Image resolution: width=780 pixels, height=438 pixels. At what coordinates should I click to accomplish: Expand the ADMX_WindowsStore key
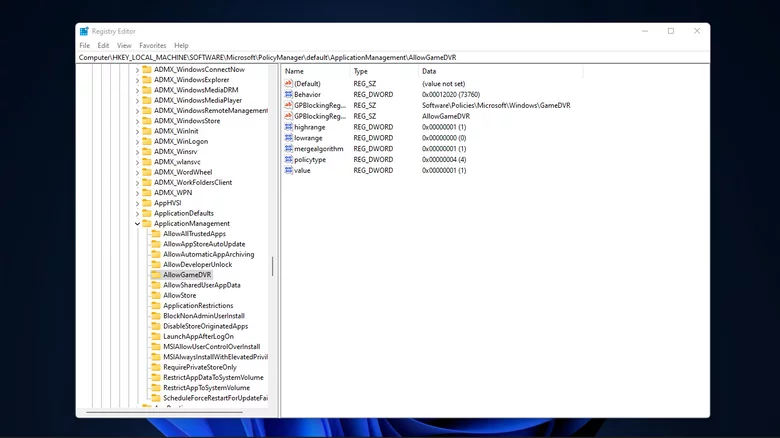[137, 120]
